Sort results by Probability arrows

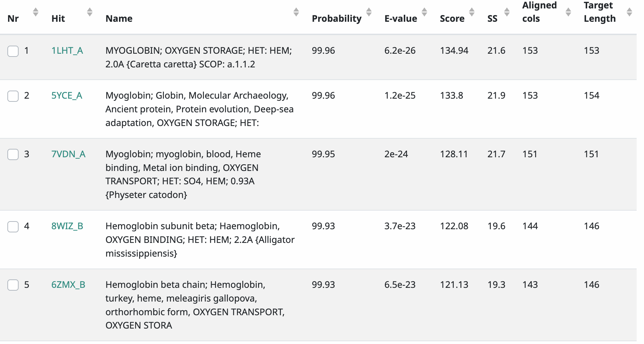(369, 12)
